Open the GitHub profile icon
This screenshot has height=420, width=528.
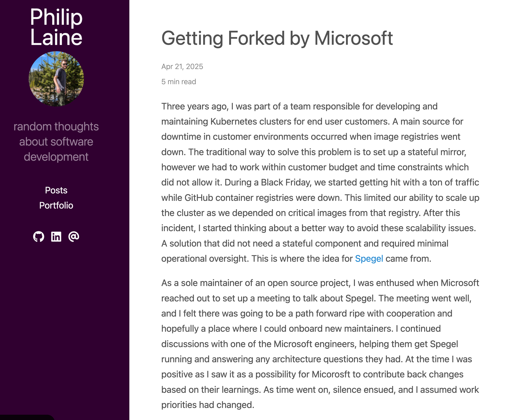(39, 236)
